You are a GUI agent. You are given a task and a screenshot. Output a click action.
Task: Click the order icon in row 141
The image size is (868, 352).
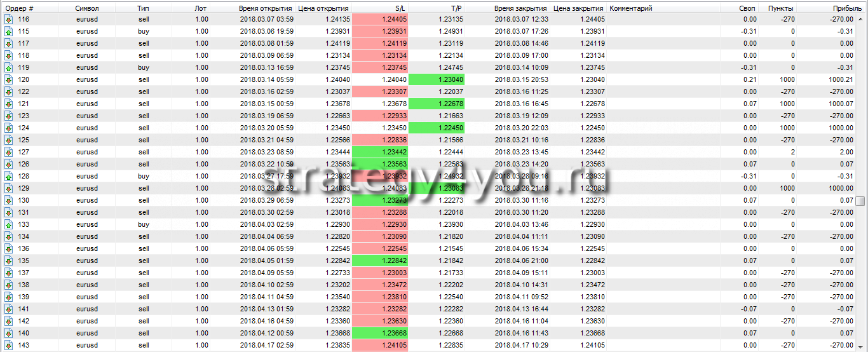(x=8, y=309)
